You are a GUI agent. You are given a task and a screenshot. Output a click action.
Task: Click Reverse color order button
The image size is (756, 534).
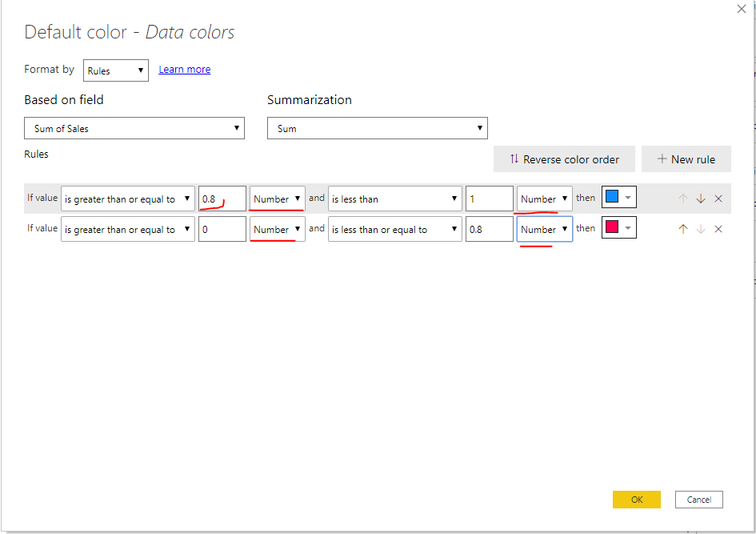(564, 159)
